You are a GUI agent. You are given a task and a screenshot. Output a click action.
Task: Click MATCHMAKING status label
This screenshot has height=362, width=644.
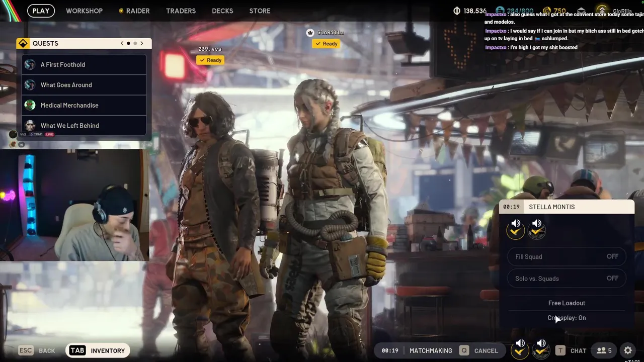[x=431, y=350]
